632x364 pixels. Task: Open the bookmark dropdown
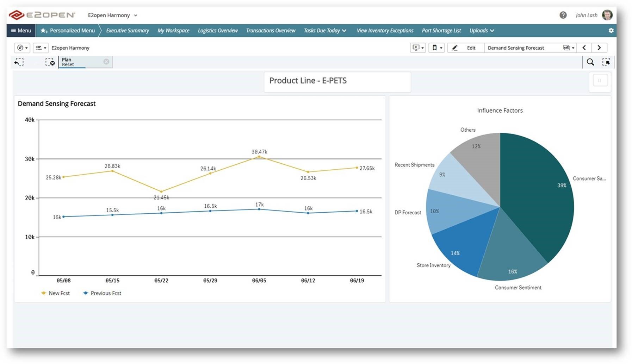[x=436, y=48]
